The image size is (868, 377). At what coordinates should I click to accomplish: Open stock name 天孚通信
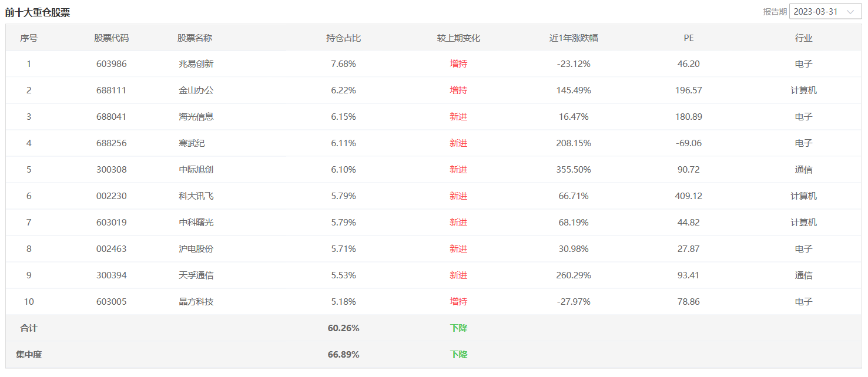click(196, 275)
